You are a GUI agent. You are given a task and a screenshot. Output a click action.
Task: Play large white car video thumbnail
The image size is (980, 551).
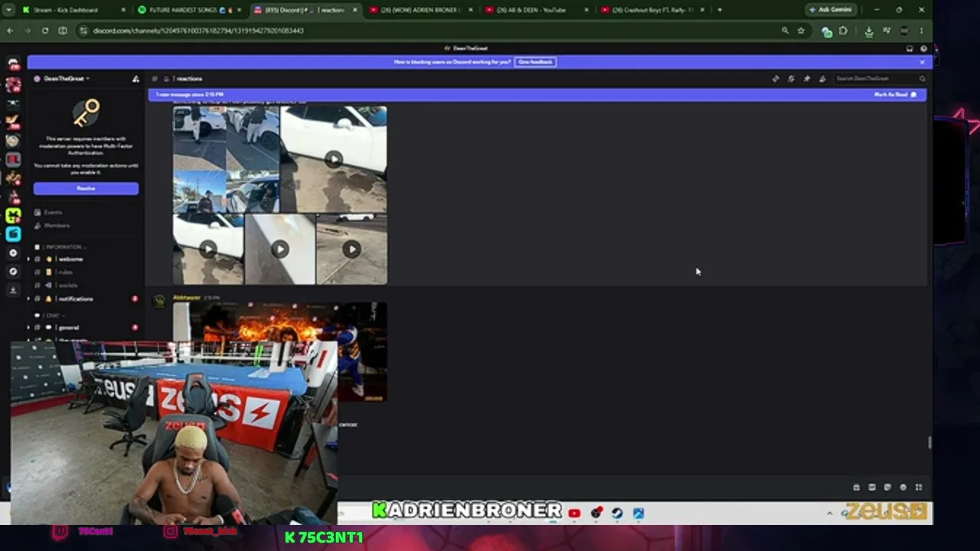click(x=333, y=159)
